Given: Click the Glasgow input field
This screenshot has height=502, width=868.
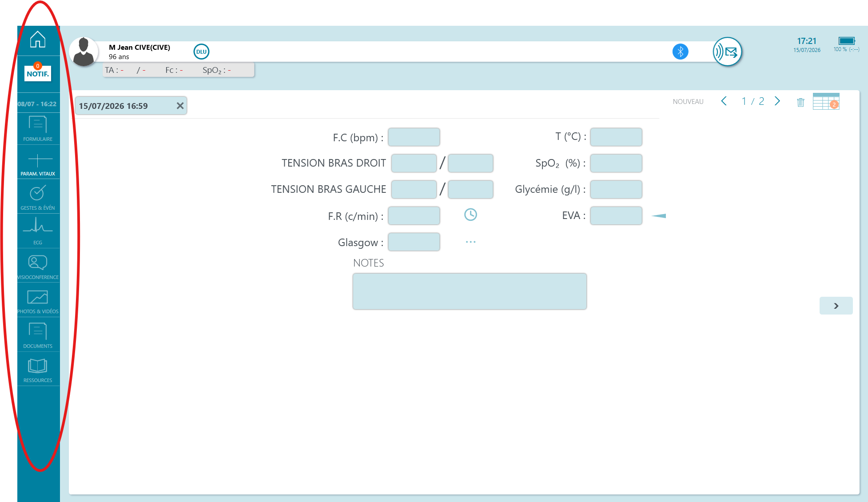Looking at the screenshot, I should click(x=414, y=242).
